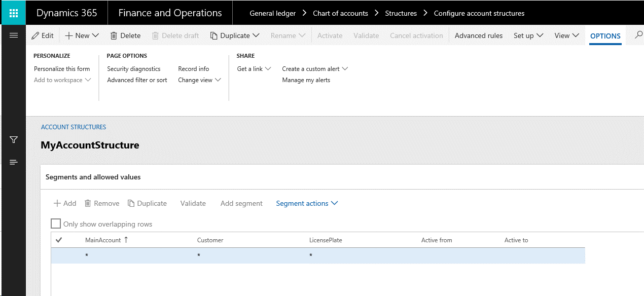Image resolution: width=644 pixels, height=296 pixels.
Task: Click Personalize this form
Action: pos(62,68)
